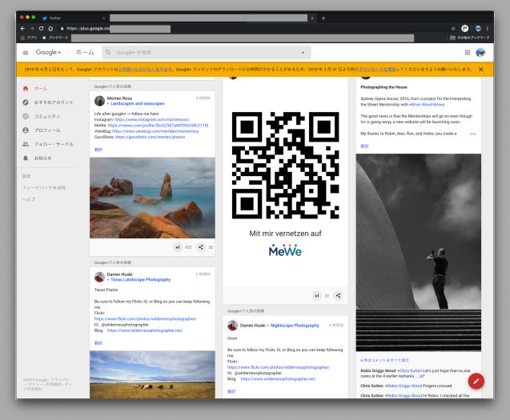
Task: Open the account avatar in header
Action: 480,52
